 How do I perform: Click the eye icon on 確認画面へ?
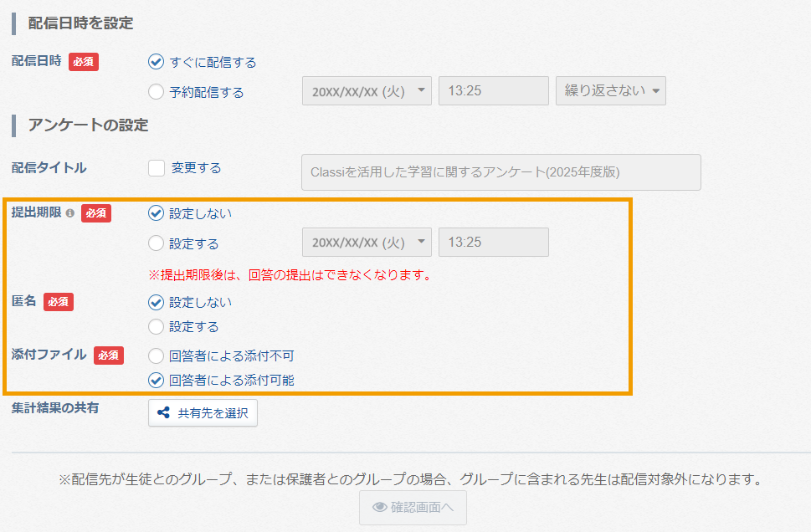[x=380, y=507]
